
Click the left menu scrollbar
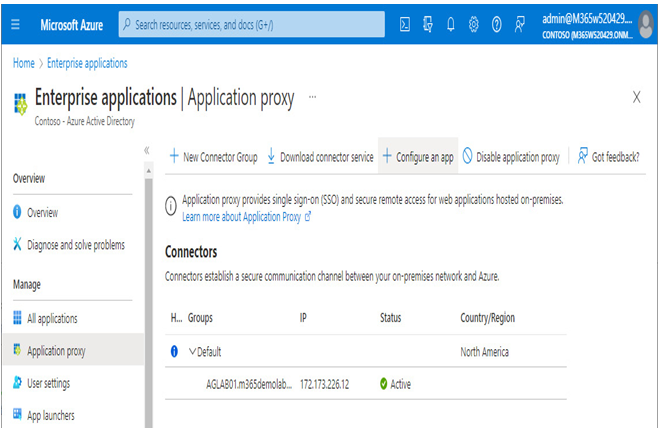[x=149, y=298]
